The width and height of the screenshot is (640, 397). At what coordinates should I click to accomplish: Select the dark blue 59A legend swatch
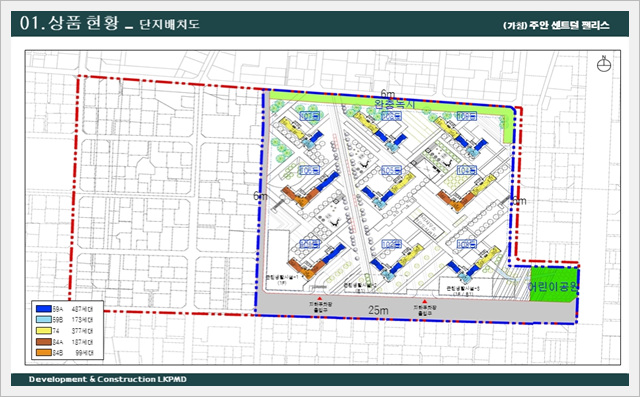[44, 309]
